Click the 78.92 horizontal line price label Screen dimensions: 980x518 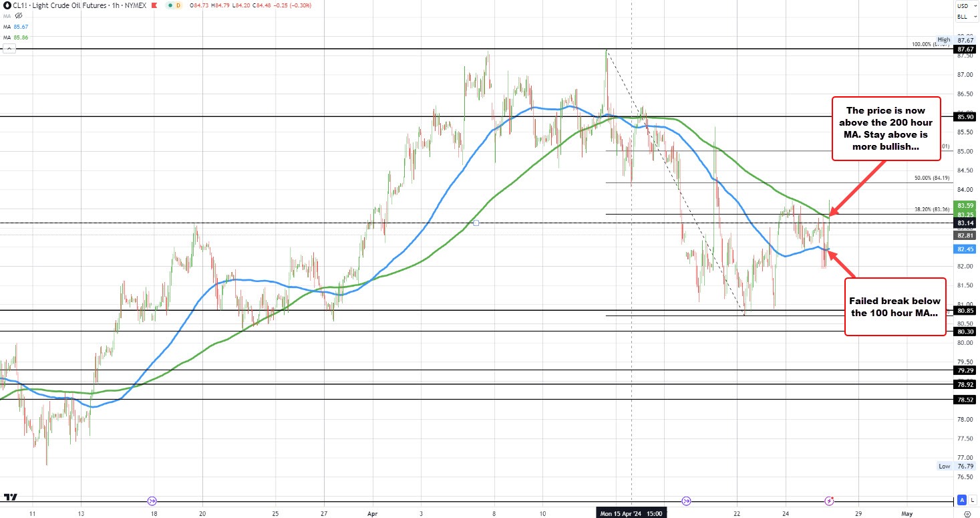(965, 384)
